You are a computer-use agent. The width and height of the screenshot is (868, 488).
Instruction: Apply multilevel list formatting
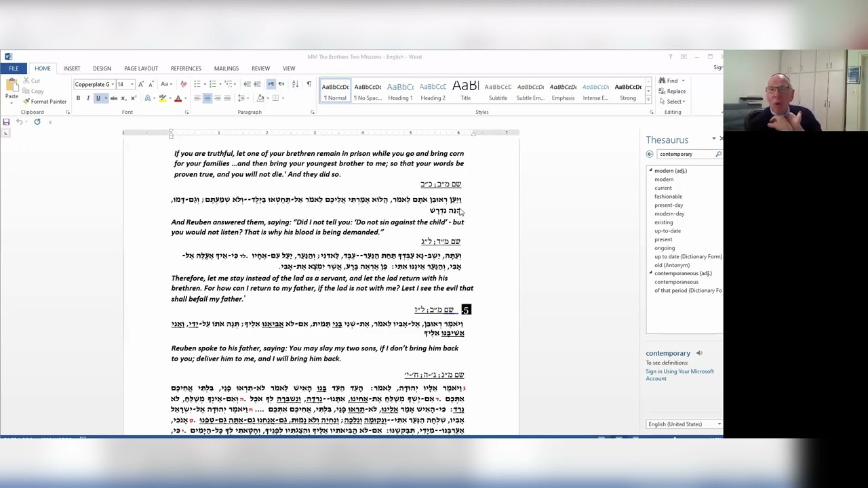coord(229,84)
